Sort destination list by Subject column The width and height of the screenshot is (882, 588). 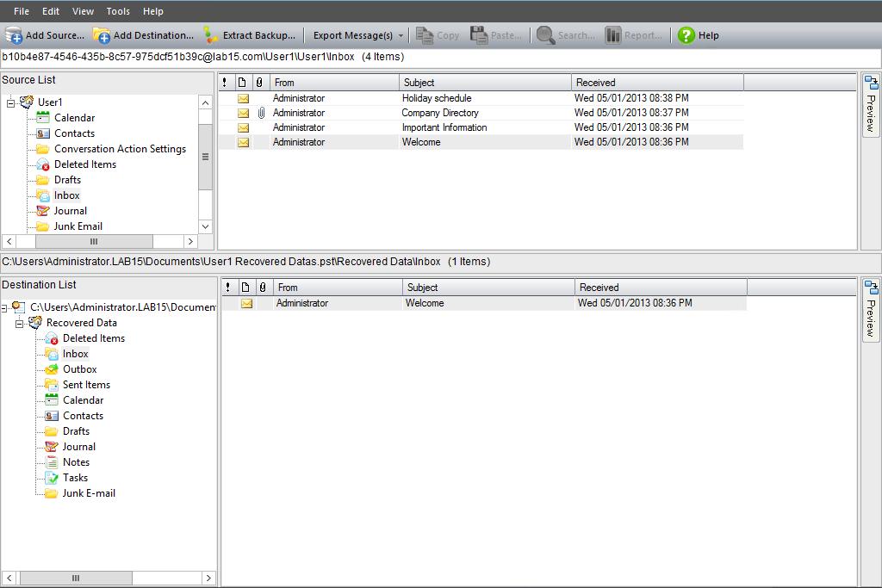pyautogui.click(x=489, y=288)
